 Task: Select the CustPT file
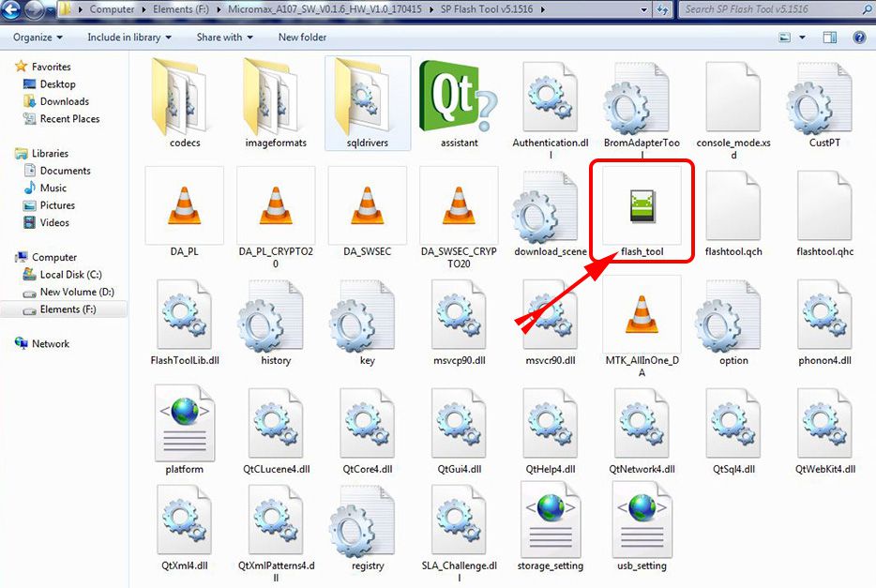(824, 104)
